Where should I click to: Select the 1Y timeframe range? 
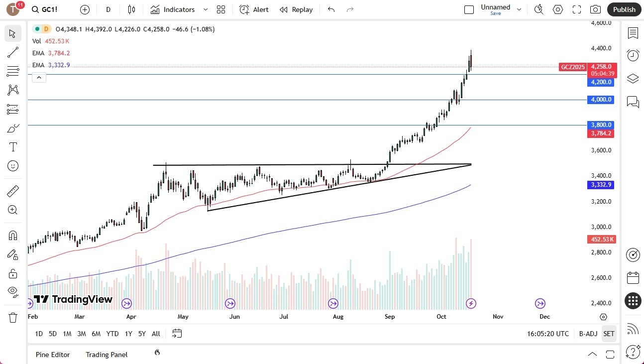128,334
